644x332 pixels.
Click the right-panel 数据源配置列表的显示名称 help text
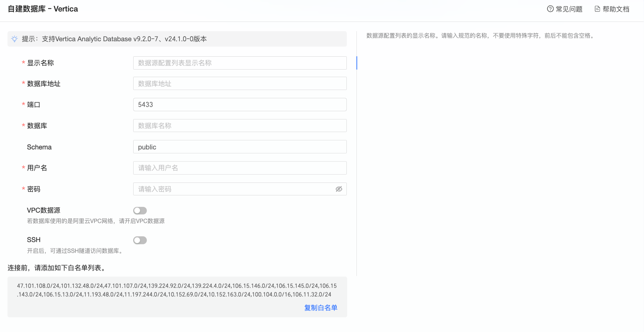pos(481,35)
